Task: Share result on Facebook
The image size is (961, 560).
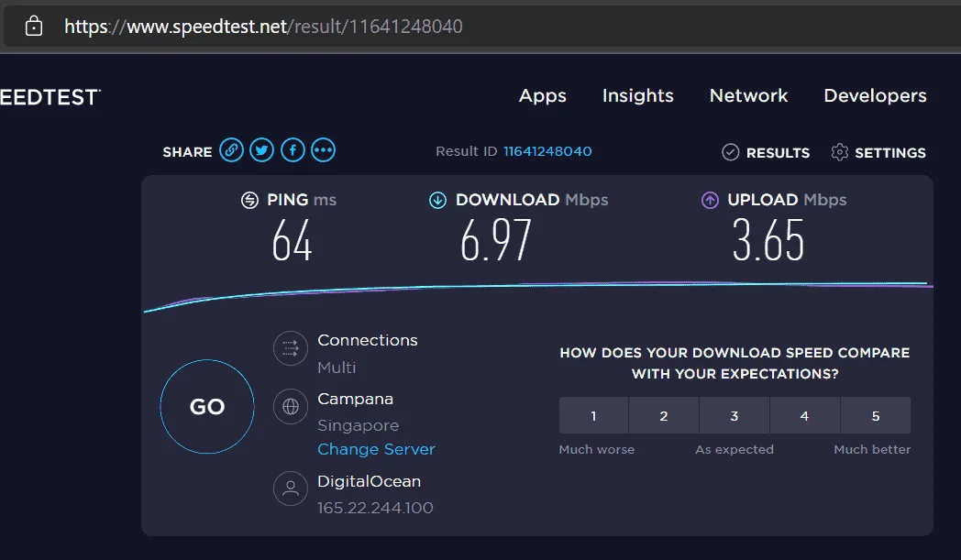Action: point(293,150)
